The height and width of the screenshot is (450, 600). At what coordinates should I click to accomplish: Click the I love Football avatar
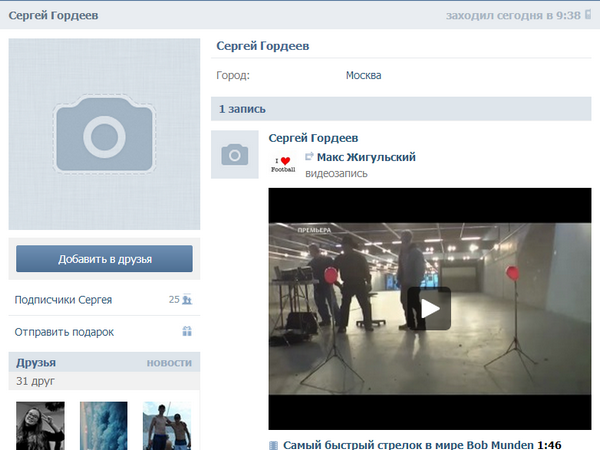point(284,165)
